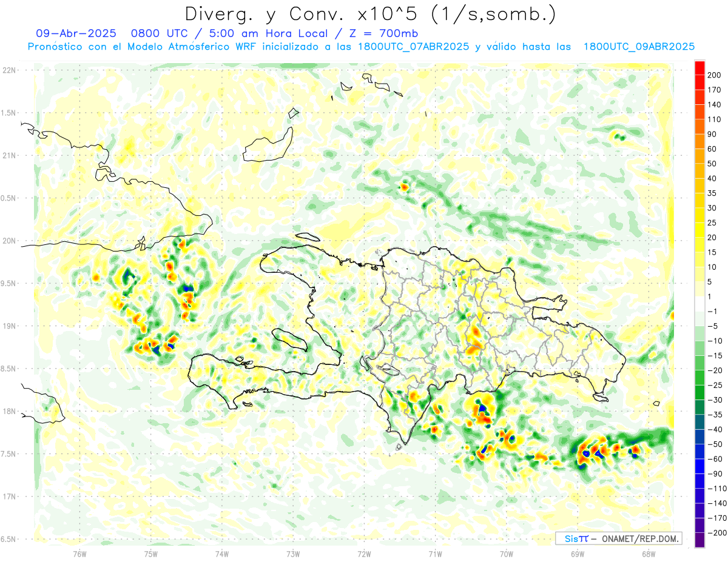This screenshot has height=562, width=728.
Task: Click the '-90' colorbar value
Action: click(x=715, y=474)
